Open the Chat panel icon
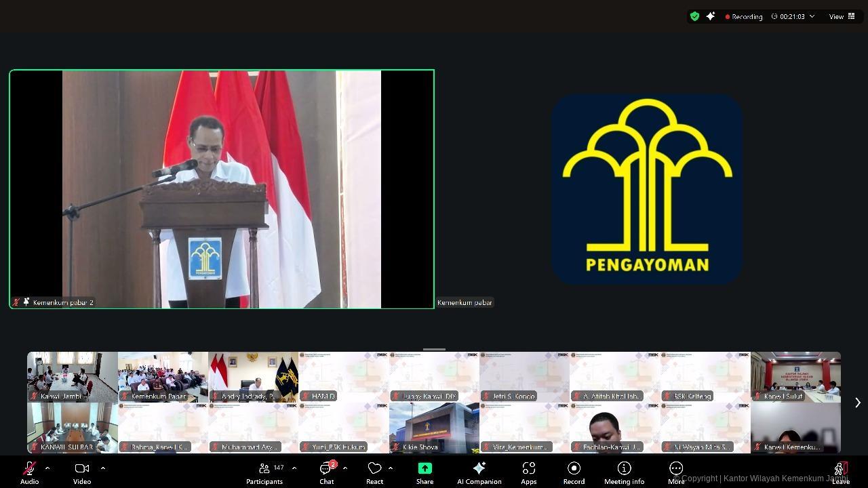 (x=326, y=468)
